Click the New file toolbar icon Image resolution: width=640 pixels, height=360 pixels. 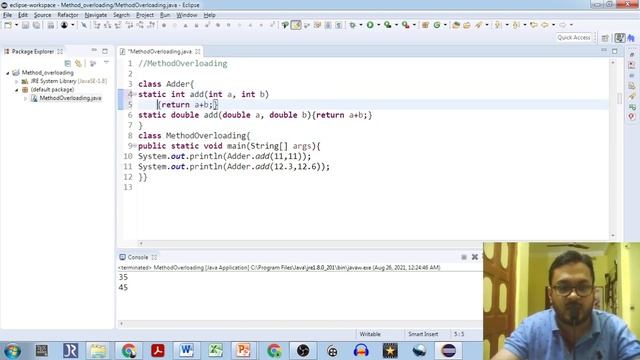8,25
